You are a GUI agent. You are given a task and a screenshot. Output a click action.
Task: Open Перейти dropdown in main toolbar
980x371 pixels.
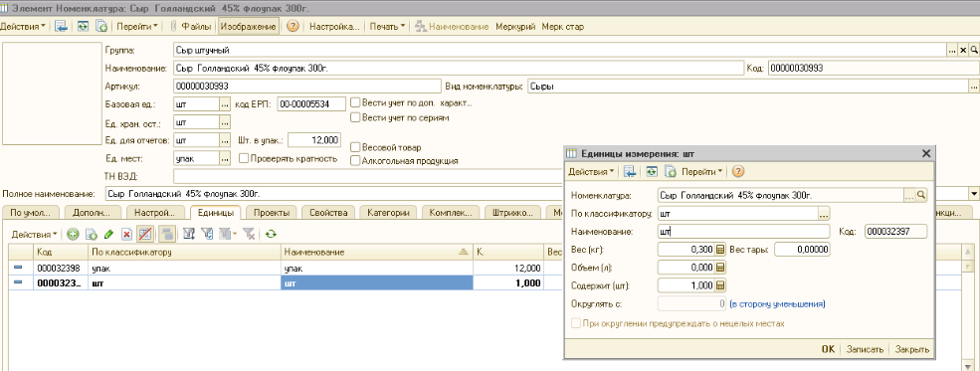click(136, 27)
